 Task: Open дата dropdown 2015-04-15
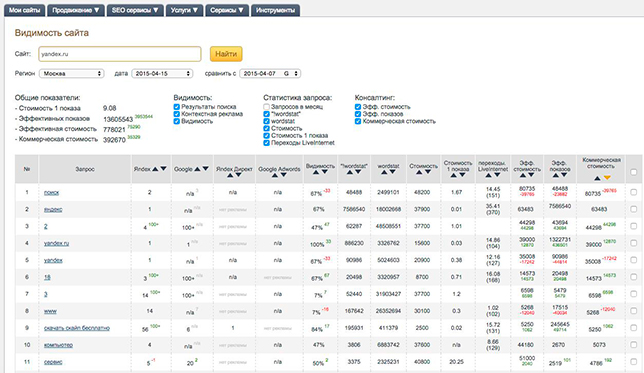pos(162,74)
